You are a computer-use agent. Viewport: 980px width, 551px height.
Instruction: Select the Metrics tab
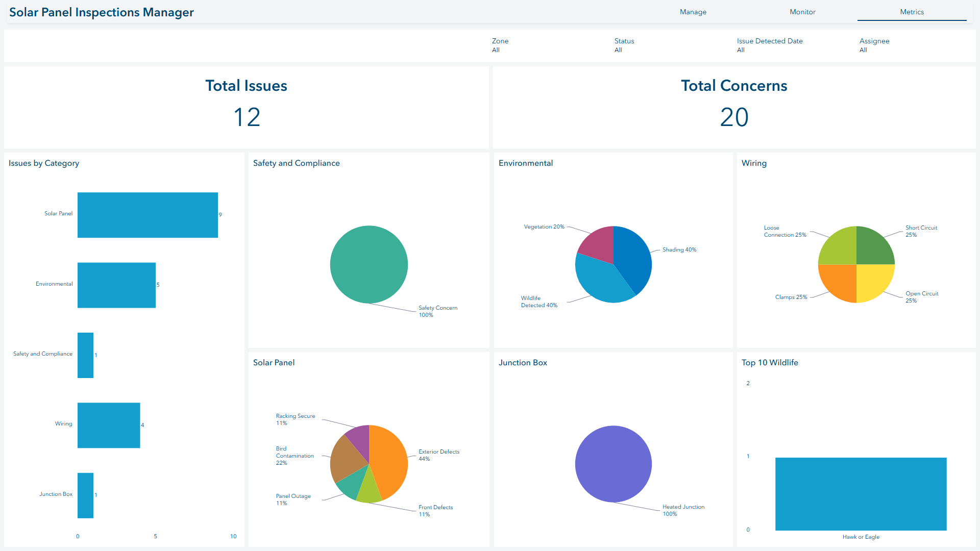pyautogui.click(x=912, y=12)
